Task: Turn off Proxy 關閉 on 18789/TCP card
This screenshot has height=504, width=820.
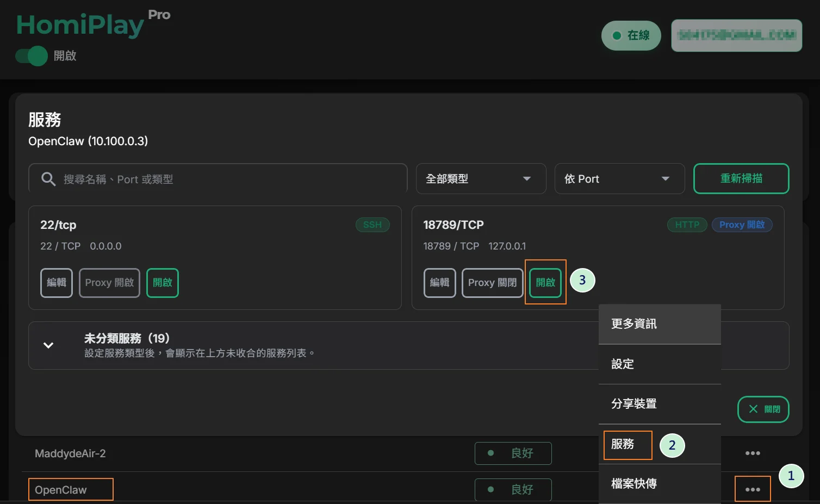Action: (492, 283)
